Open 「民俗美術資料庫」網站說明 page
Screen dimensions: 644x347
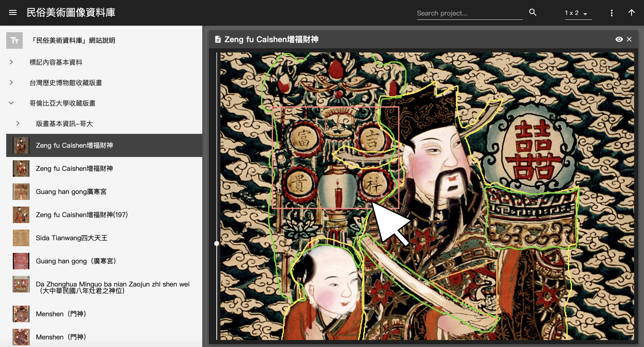pos(104,40)
